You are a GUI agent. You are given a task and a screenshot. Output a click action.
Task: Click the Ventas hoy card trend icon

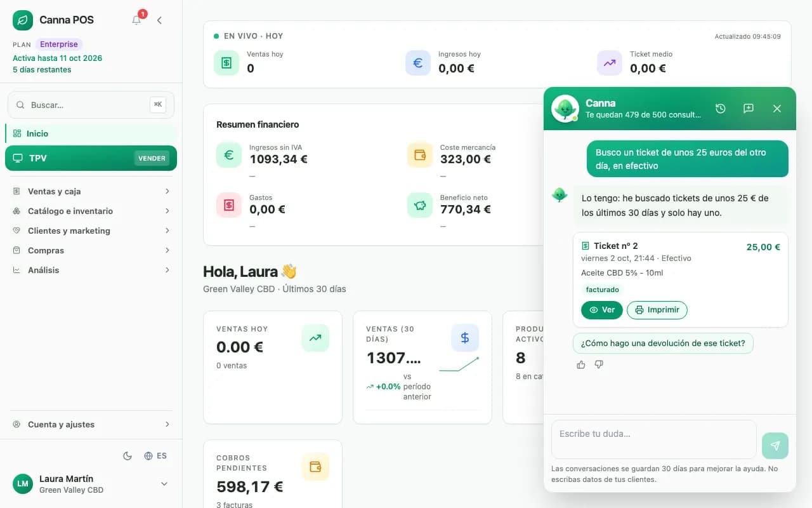tap(315, 338)
